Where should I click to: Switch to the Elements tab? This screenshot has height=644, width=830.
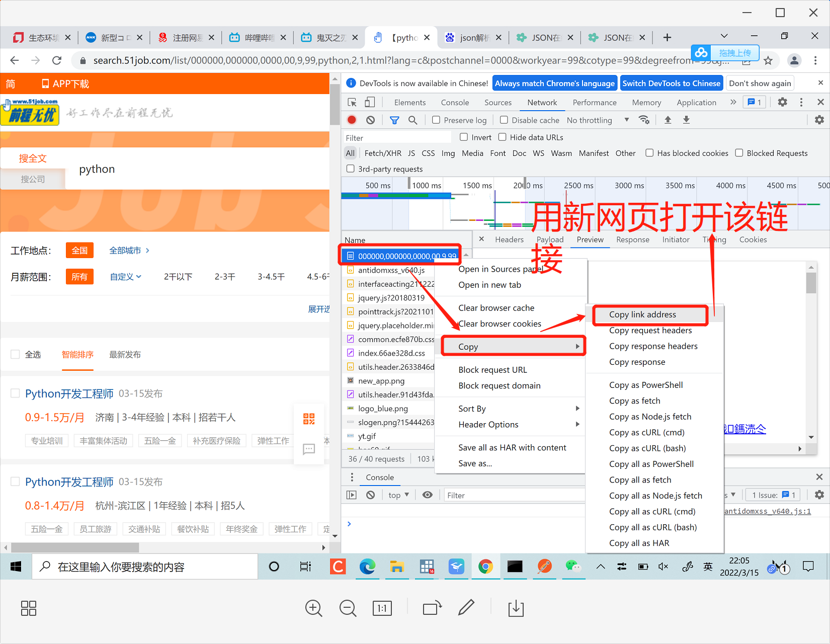coord(410,102)
